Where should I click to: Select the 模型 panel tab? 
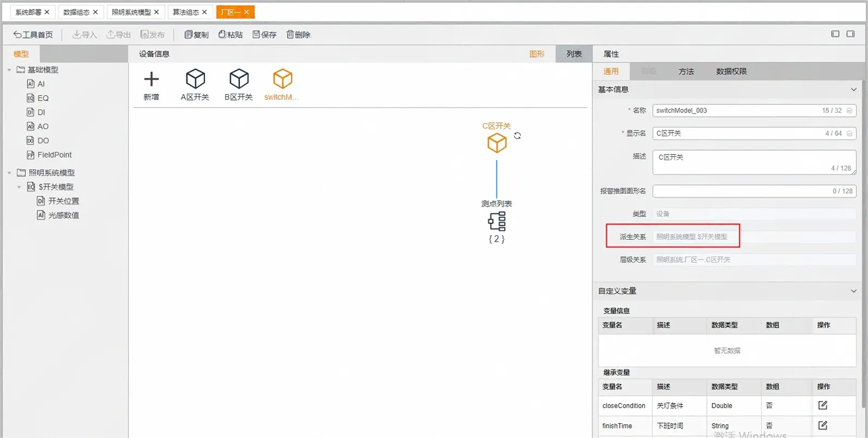[x=21, y=54]
